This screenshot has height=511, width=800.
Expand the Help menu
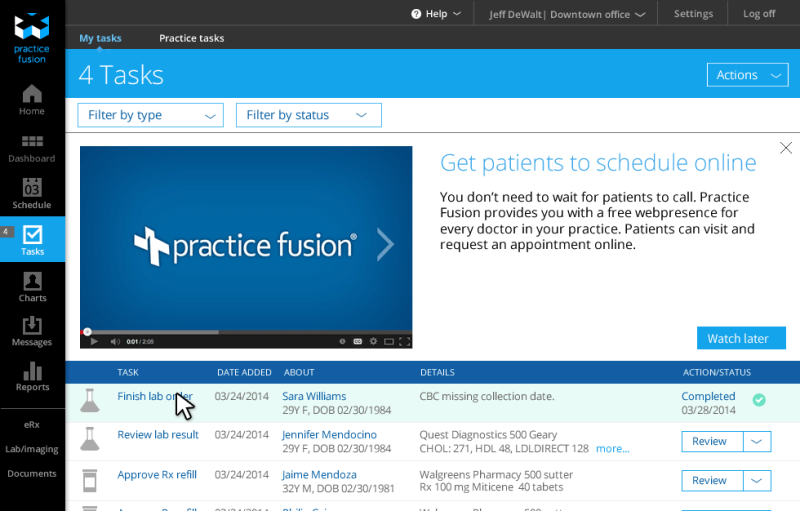click(x=437, y=14)
